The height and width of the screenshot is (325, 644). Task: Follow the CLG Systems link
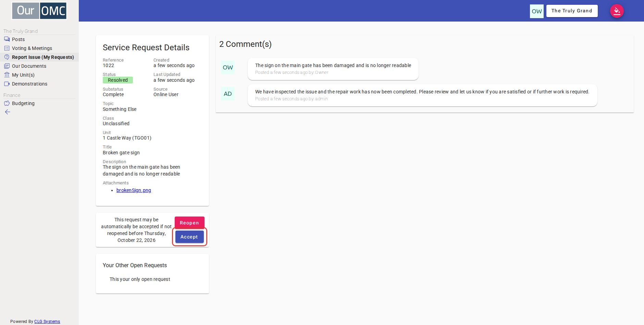[x=47, y=322]
